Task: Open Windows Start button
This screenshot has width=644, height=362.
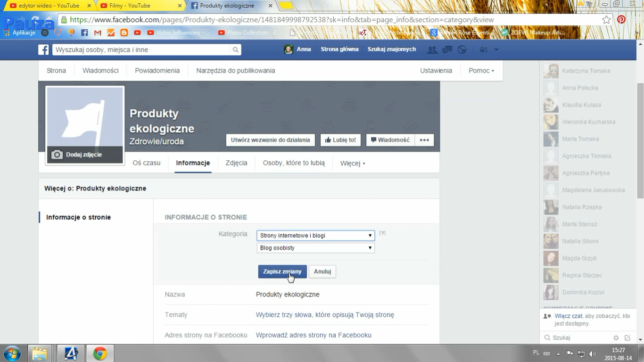Action: click(x=12, y=353)
